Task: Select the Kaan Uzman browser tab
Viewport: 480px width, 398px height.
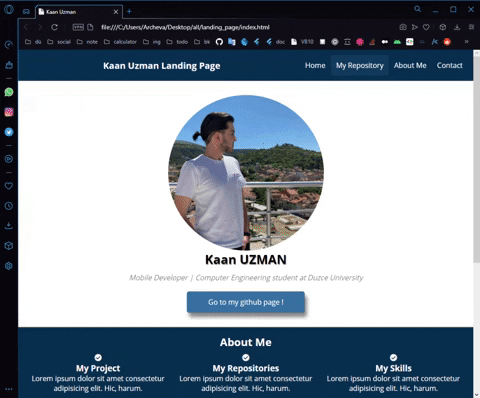Action: [79, 12]
